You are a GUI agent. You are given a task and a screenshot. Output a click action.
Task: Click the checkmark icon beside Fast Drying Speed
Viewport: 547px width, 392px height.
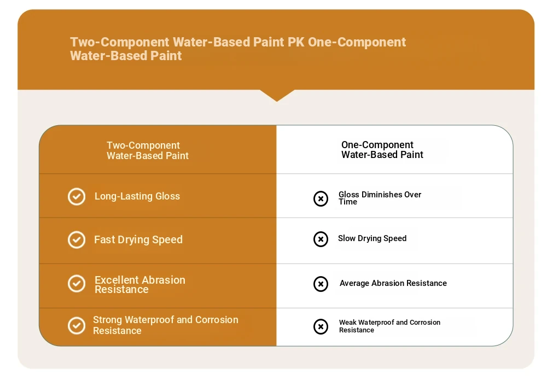click(77, 240)
